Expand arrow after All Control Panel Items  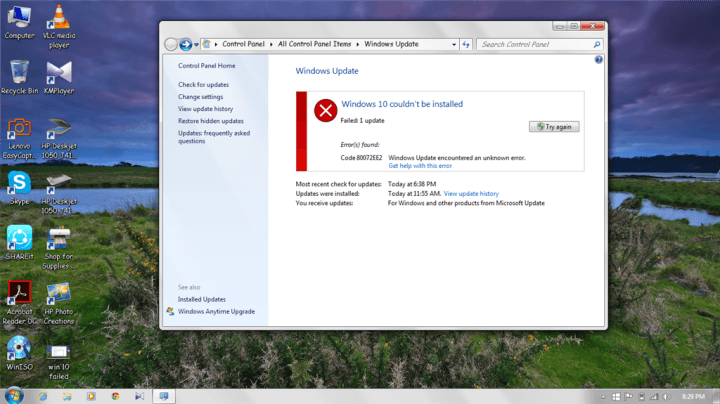[358, 45]
